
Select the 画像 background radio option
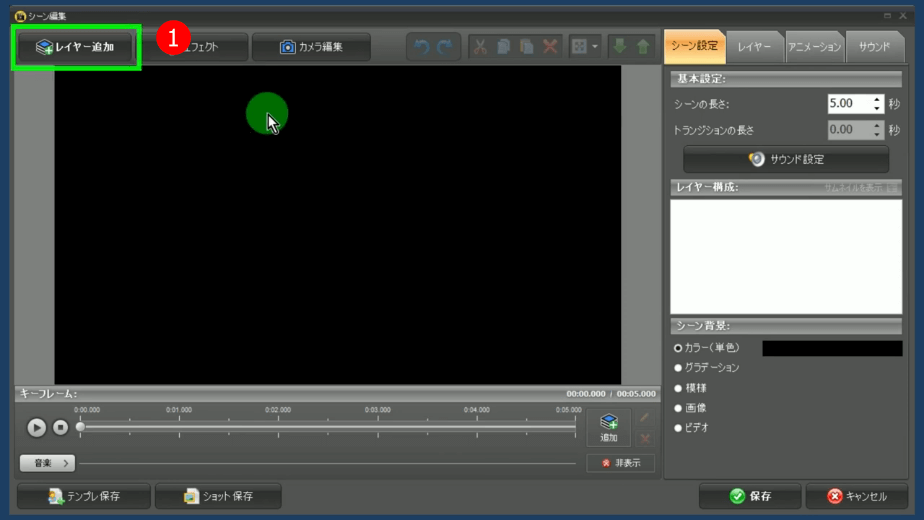[678, 408]
